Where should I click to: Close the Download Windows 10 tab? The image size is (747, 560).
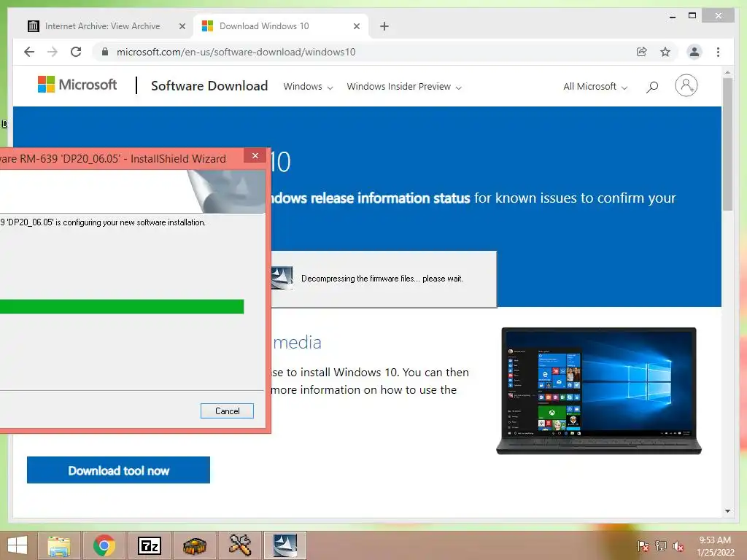[356, 26]
